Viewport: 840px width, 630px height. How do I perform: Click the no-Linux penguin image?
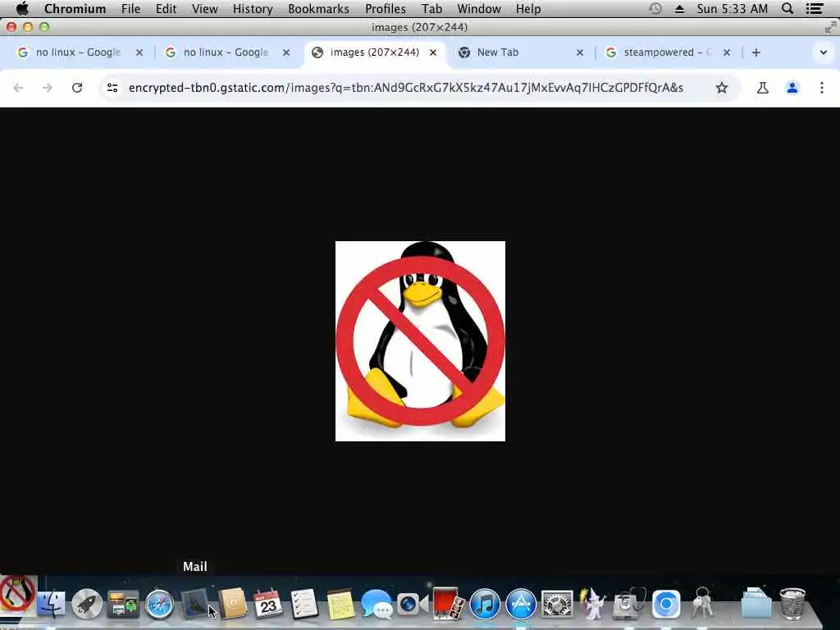click(x=421, y=341)
